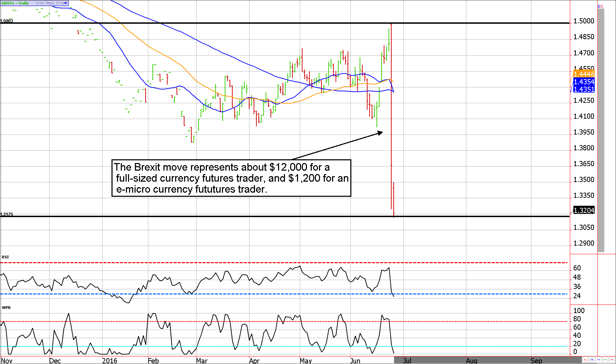This screenshot has width=616, height=364.
Task: Select the blue 1.4351 SMA price tag
Action: pos(584,89)
